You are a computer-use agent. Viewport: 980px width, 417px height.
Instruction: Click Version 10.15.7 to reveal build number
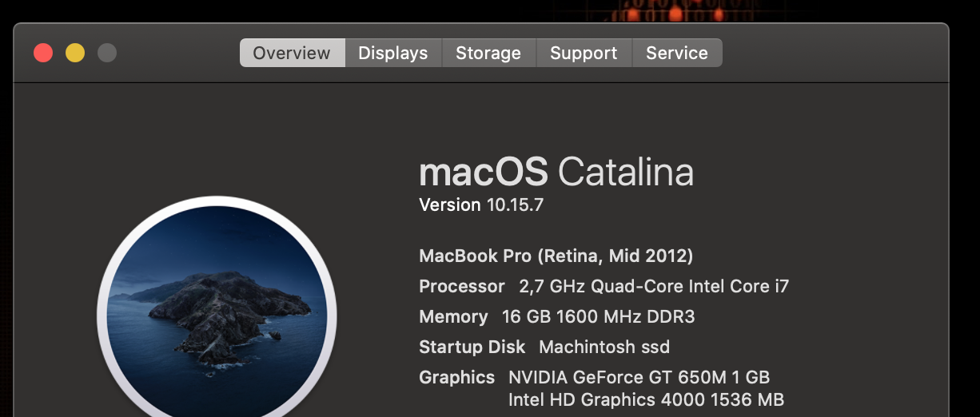pos(481,205)
